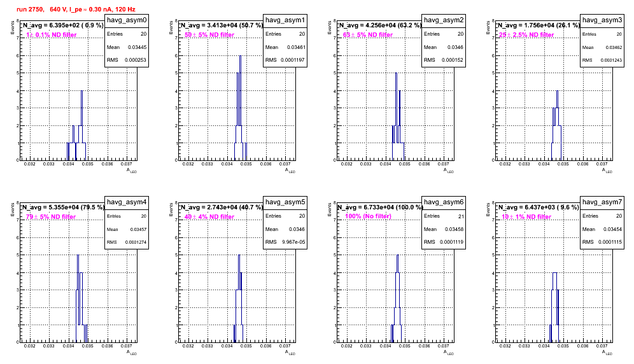This screenshot has height=364, width=634.
Task: Pick the magenta 40± 4% ND filter text
Action: [209, 217]
